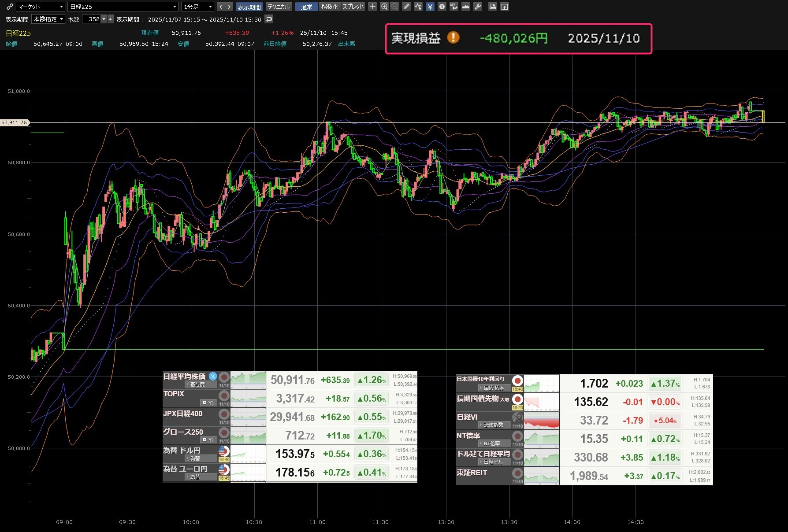The width and height of the screenshot is (788, 532).
Task: Open the wrench settings icon
Action: [478, 7]
